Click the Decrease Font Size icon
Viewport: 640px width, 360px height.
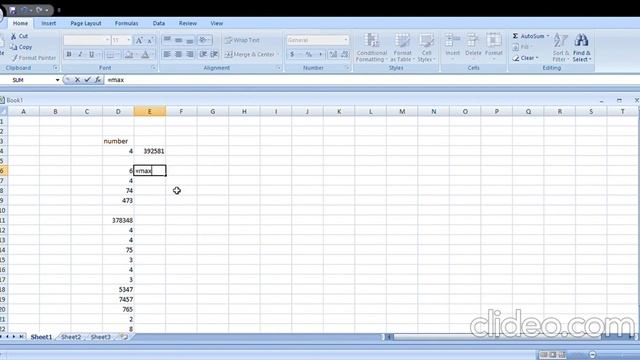click(150, 40)
